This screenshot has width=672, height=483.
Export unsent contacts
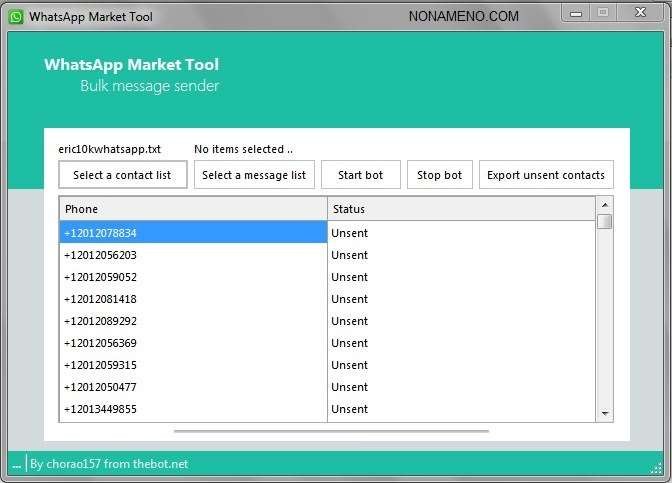coord(545,175)
